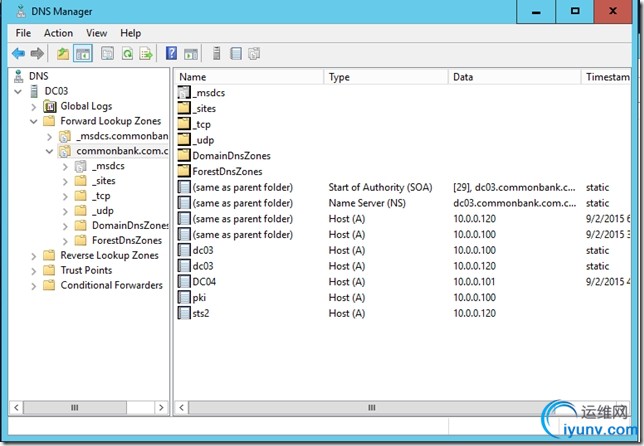Select Reverse Lookup Zones in tree
Image resolution: width=644 pixels, height=446 pixels.
tap(109, 255)
